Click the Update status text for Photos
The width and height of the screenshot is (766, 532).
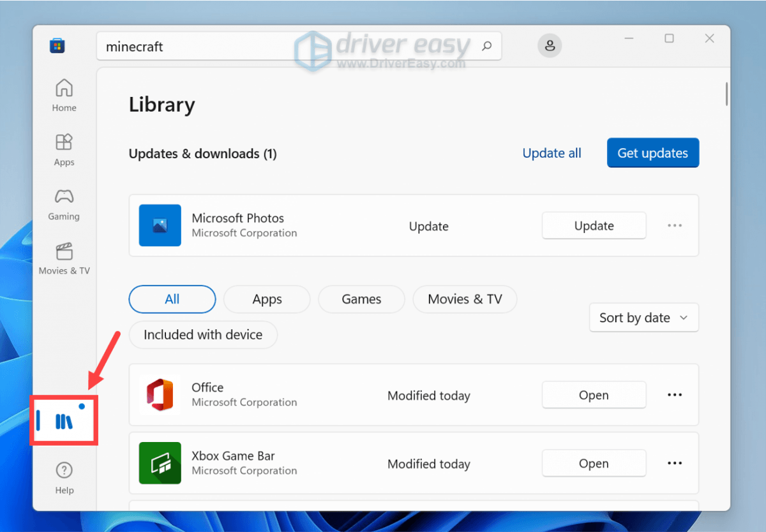(x=429, y=226)
